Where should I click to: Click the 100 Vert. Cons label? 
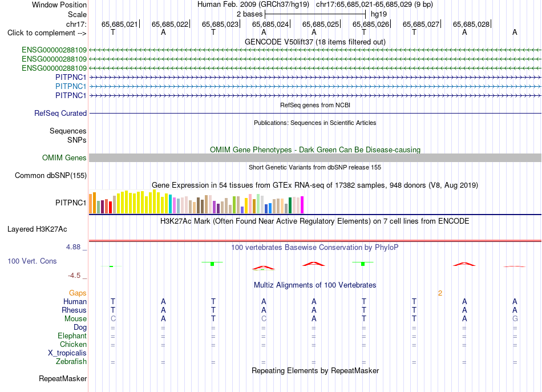pos(32,261)
